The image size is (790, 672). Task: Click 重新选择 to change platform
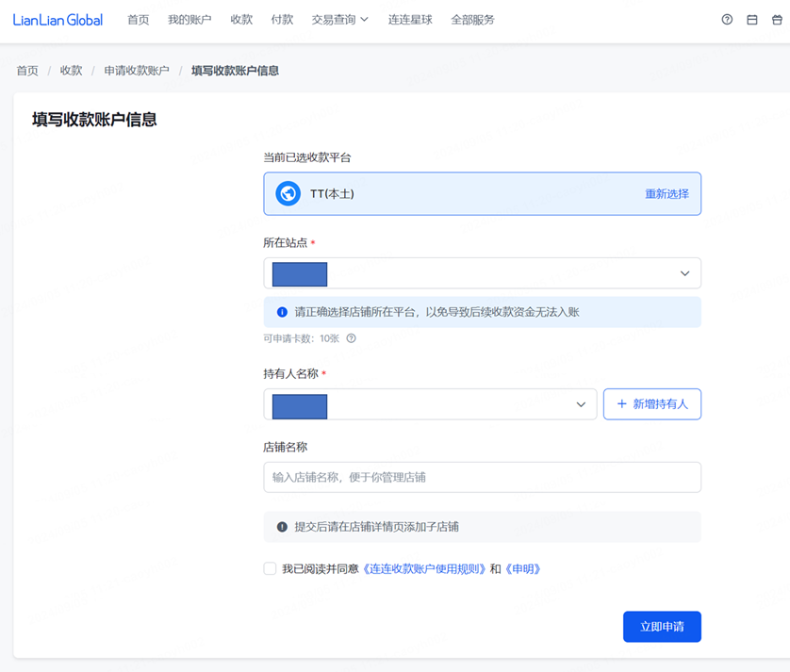click(x=667, y=194)
